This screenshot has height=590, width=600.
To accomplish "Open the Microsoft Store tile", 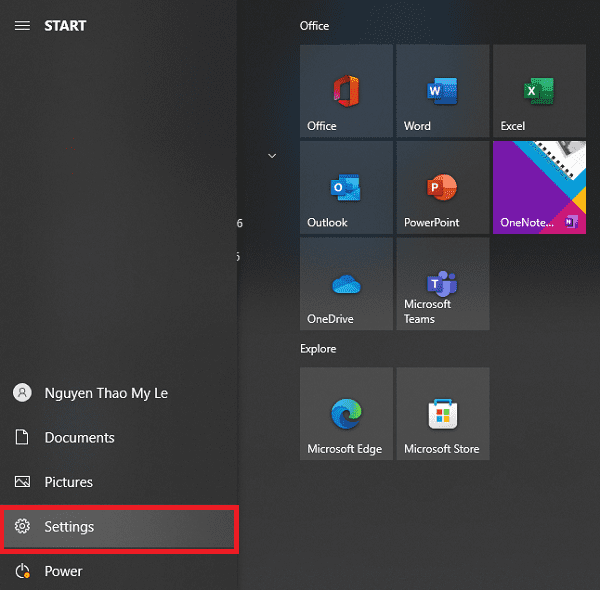I will (x=443, y=414).
